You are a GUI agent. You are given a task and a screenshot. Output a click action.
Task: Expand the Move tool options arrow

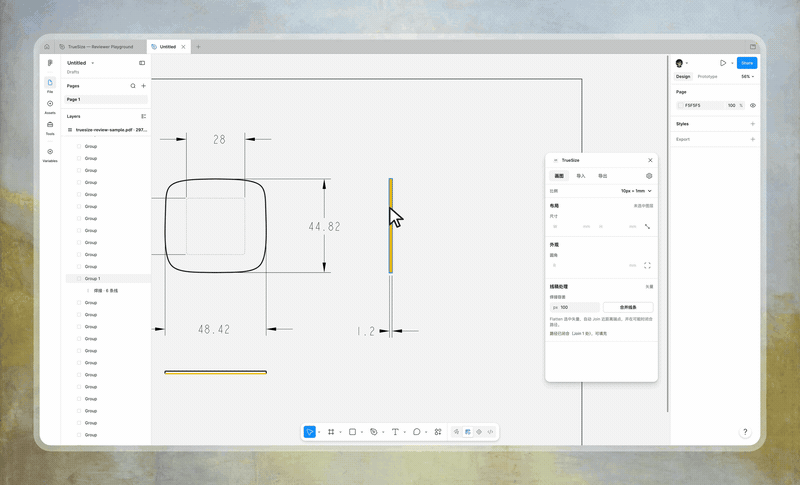(x=319, y=432)
